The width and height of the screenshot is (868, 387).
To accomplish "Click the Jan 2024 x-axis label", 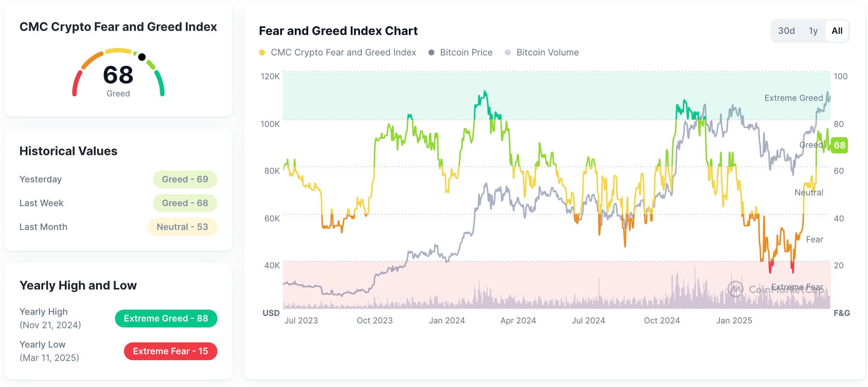I will coord(447,320).
